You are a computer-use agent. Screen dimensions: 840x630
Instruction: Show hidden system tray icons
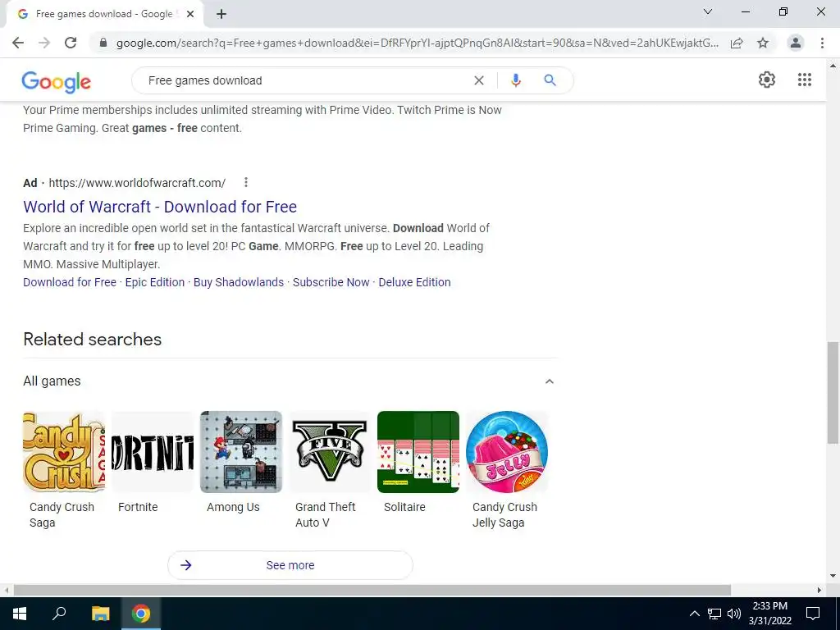(694, 614)
